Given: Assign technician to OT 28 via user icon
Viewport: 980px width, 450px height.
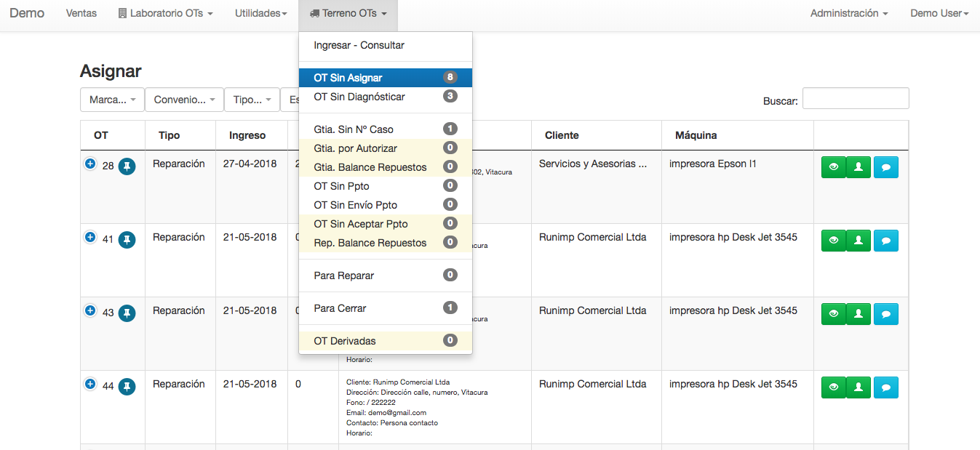Looking at the screenshot, I should point(859,167).
